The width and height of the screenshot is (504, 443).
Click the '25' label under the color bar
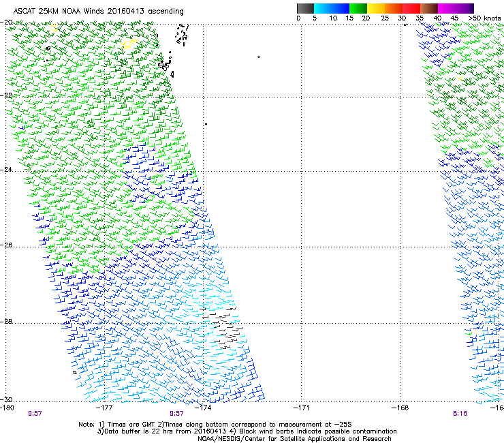pyautogui.click(x=385, y=18)
